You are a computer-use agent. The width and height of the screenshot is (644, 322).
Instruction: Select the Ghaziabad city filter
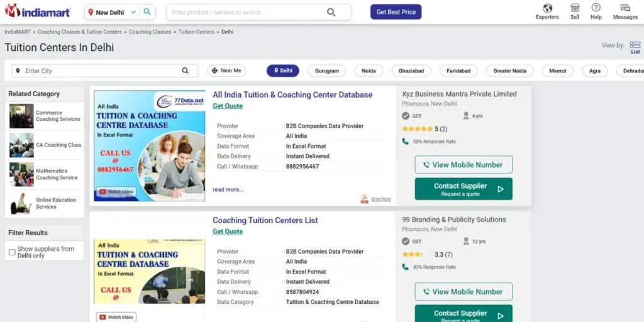[x=411, y=70]
